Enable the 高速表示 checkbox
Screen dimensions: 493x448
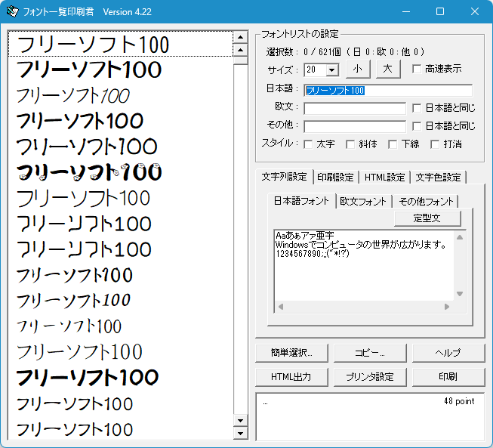coord(417,69)
